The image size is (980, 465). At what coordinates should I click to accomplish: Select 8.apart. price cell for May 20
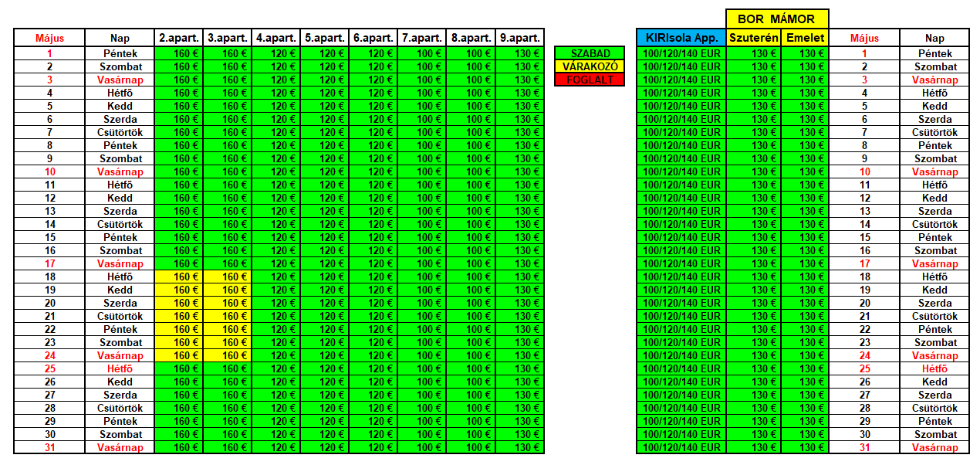[471, 303]
